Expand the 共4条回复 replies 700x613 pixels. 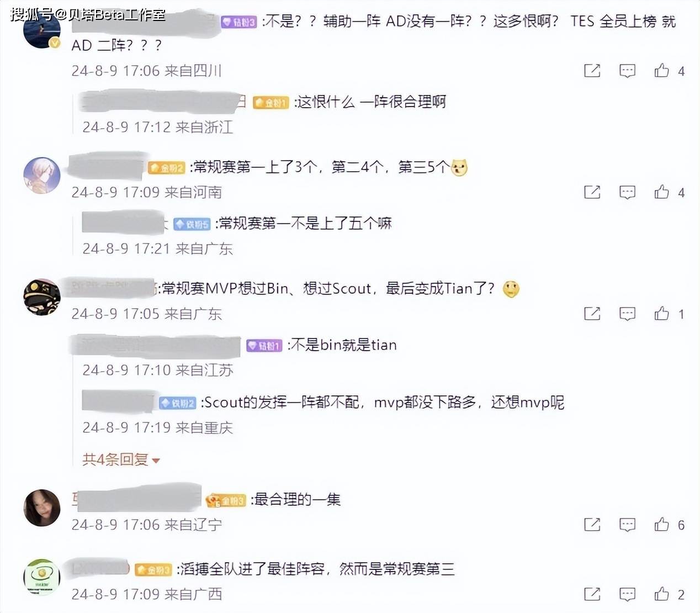click(x=121, y=459)
